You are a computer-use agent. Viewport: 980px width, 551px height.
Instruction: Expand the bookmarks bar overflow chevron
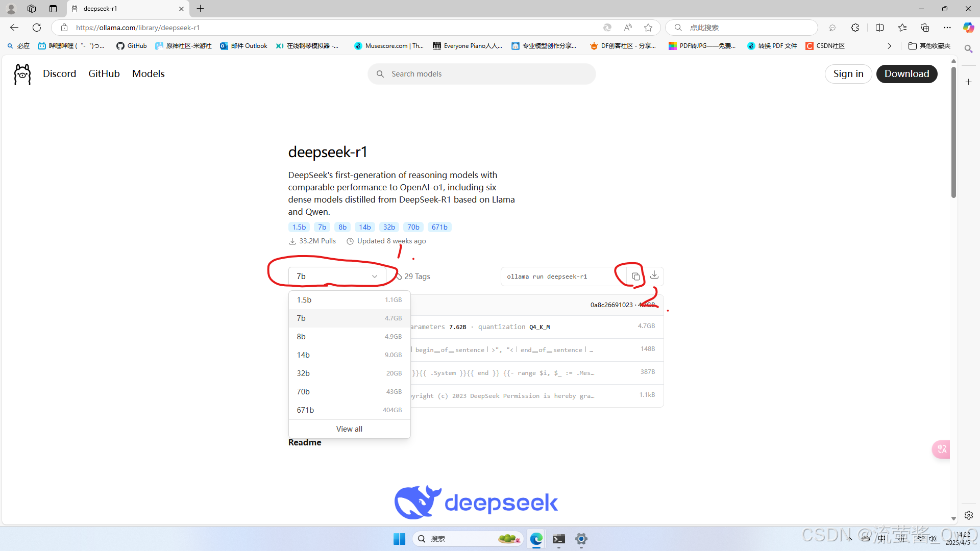(890, 46)
